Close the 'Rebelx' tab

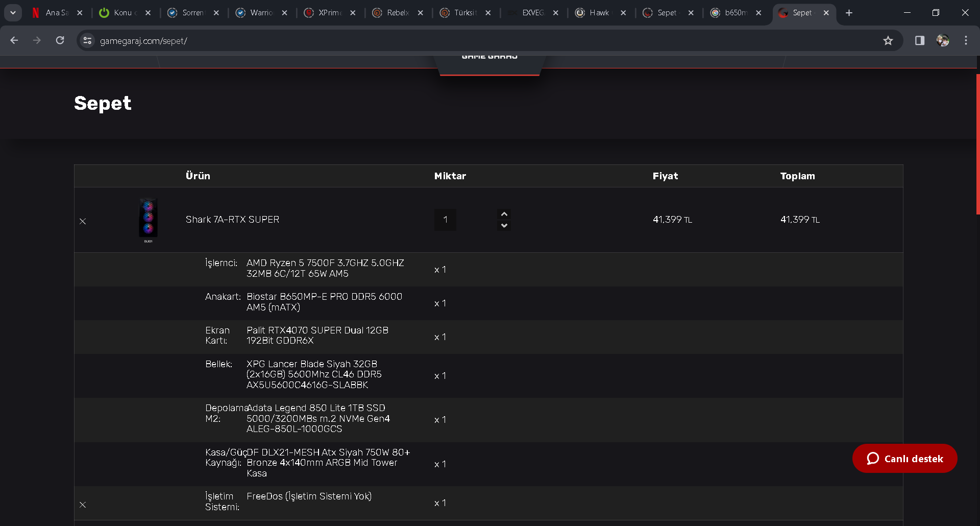tap(421, 13)
